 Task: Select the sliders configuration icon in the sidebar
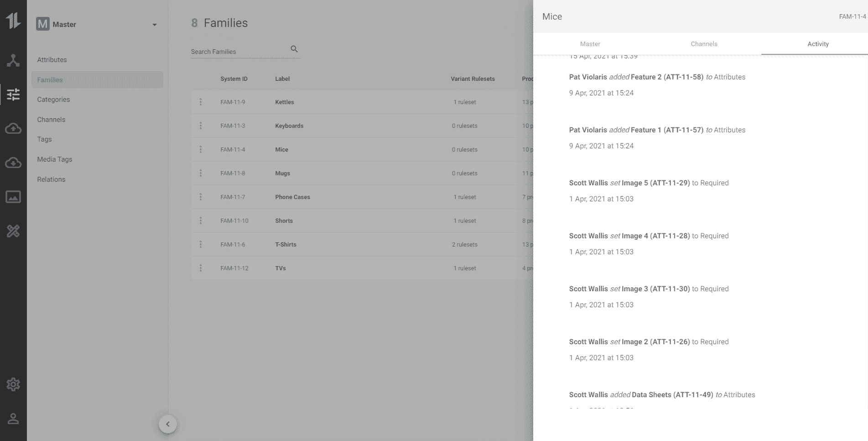click(x=13, y=94)
